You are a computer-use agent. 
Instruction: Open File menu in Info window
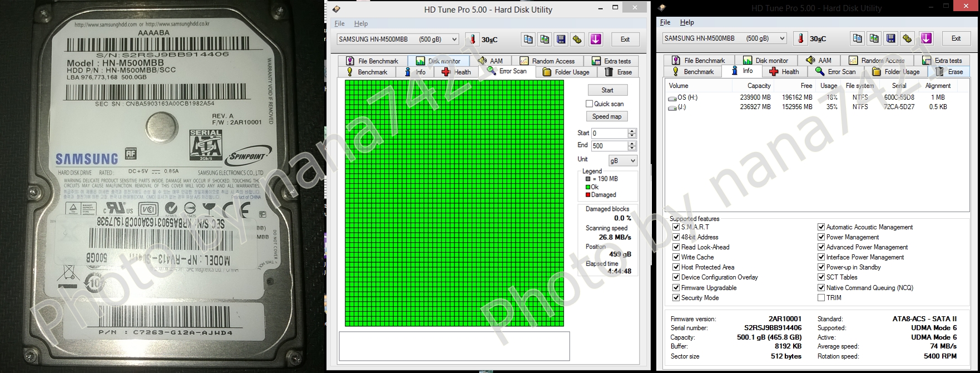click(x=665, y=22)
